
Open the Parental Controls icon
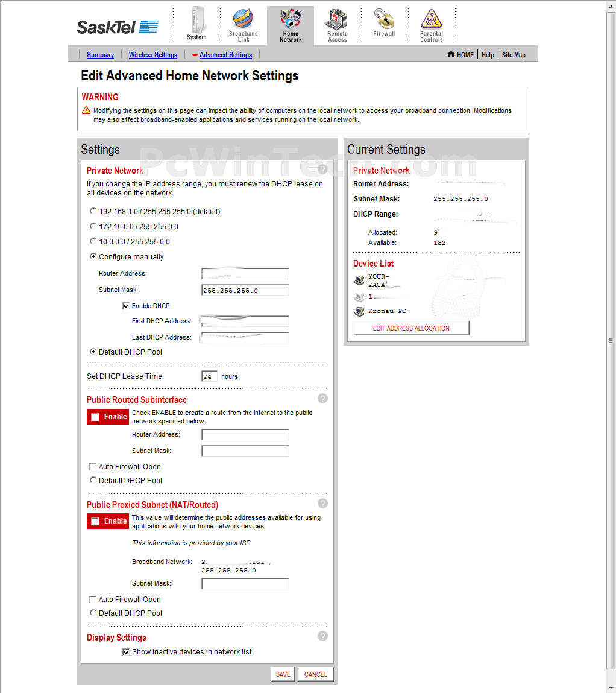click(432, 19)
